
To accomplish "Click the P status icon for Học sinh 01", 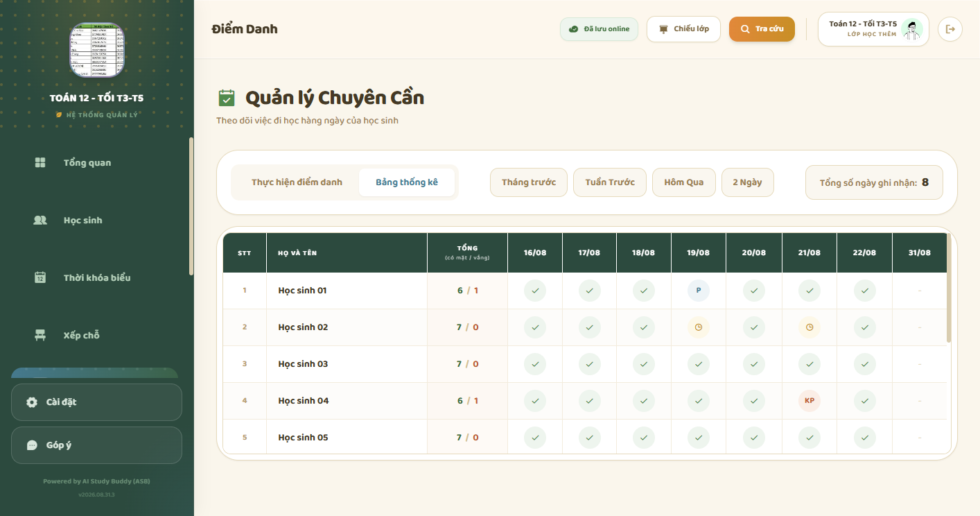I will point(698,291).
